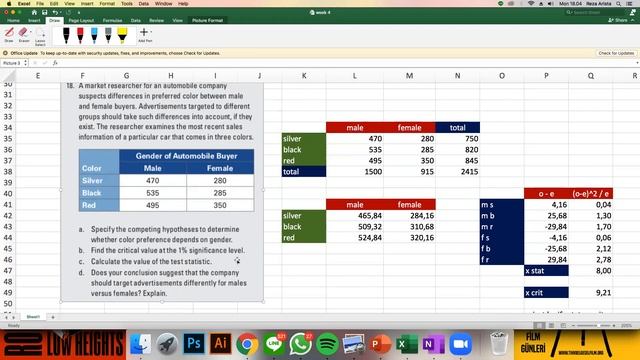
Task: Open the Tools menu in menu bar
Action: 127,3
